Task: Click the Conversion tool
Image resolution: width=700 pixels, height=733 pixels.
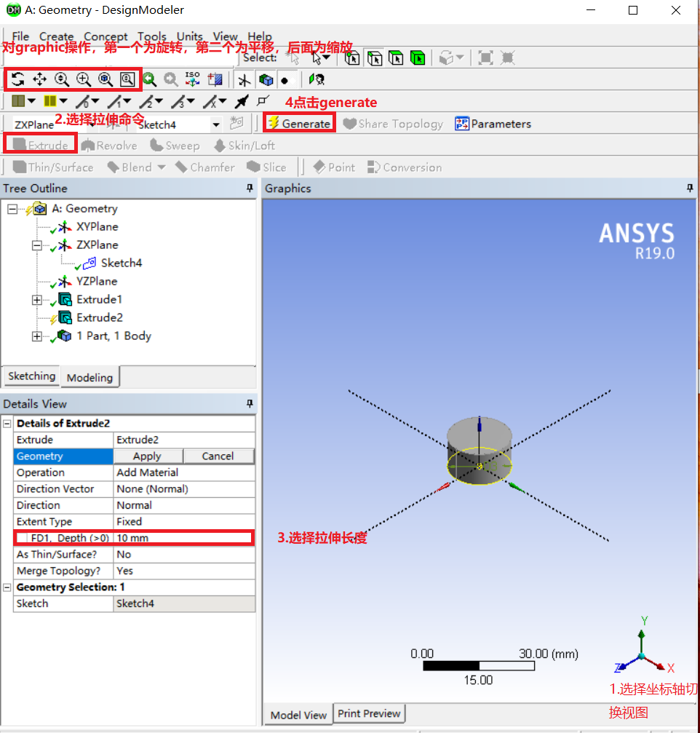Action: pos(405,167)
